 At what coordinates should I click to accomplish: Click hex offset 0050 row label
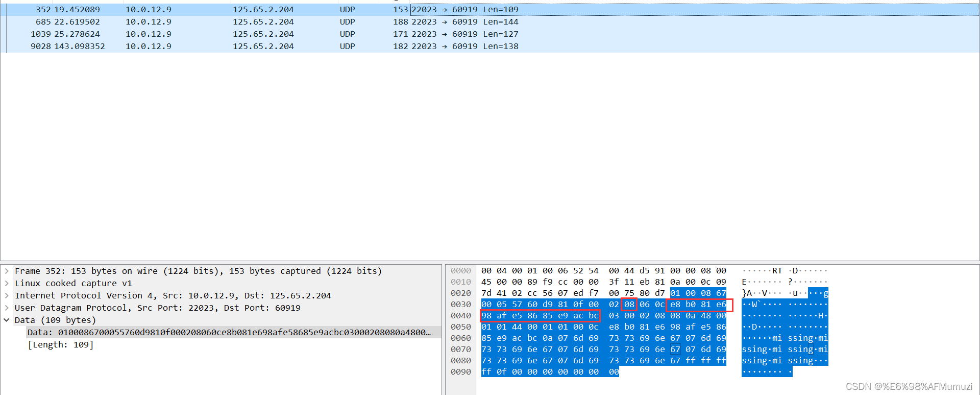(x=461, y=327)
